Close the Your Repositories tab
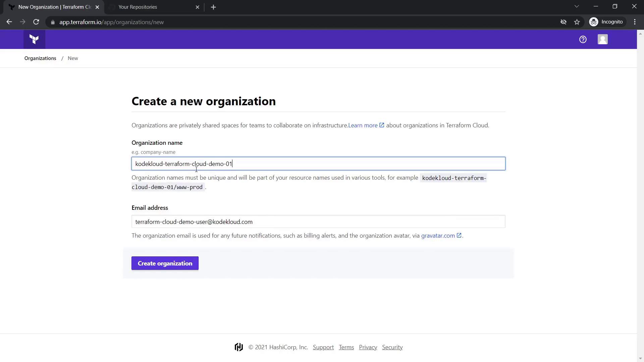The height and width of the screenshot is (362, 644). point(197,7)
